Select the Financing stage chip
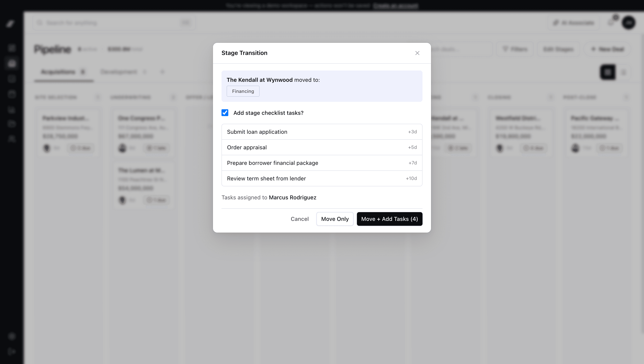 243,91
